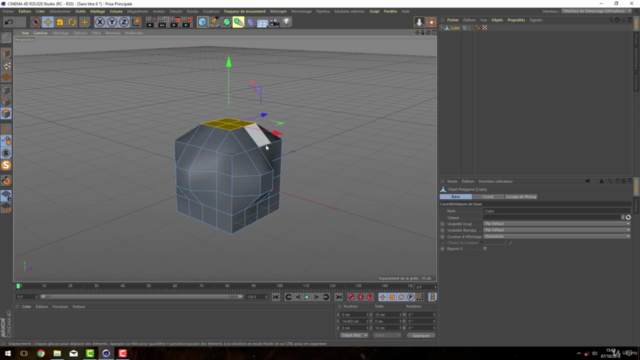Open Mail app from taskbar
The height and width of the screenshot is (360, 640).
coord(73,353)
